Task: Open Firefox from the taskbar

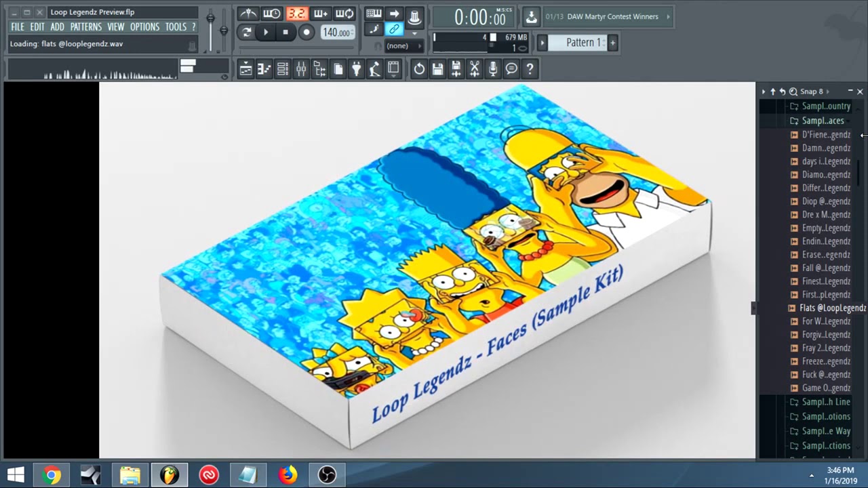Action: [x=288, y=475]
